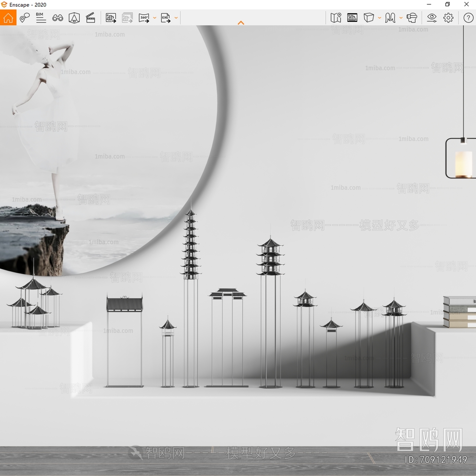Open the BIM information panel
The width and height of the screenshot is (476, 476).
[x=41, y=18]
